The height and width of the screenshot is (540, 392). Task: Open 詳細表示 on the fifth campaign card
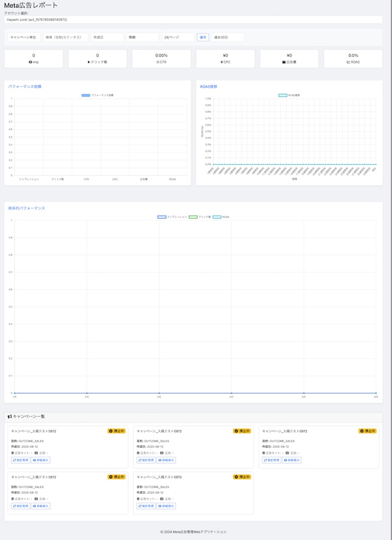point(166,506)
